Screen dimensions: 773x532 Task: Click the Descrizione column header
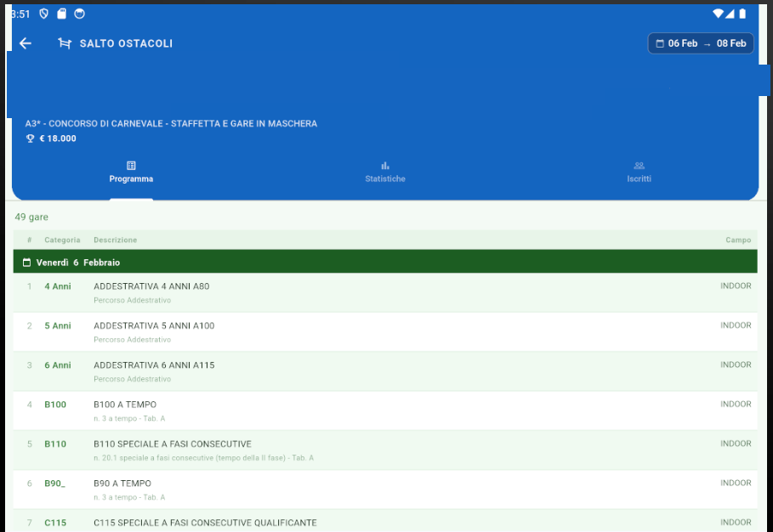click(x=116, y=240)
